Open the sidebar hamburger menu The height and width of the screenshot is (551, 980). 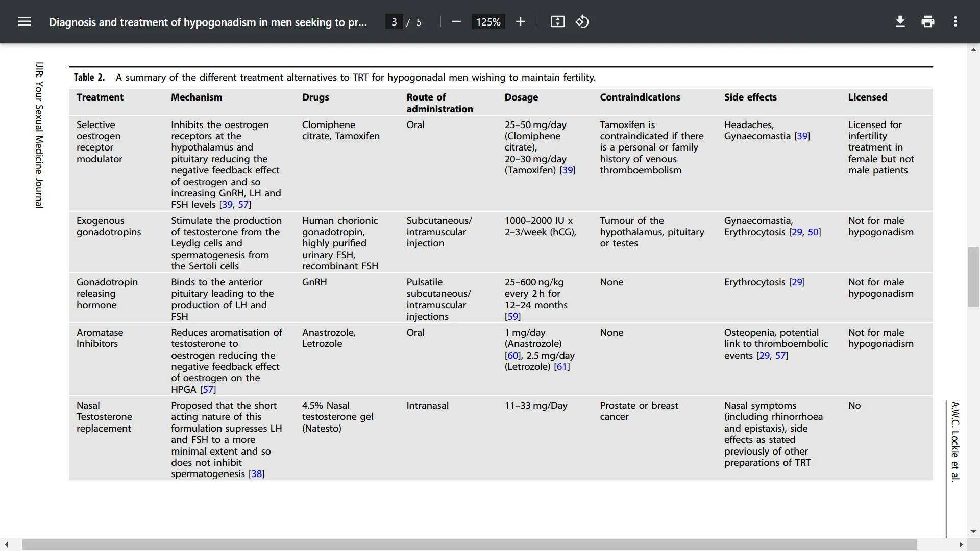(x=24, y=22)
